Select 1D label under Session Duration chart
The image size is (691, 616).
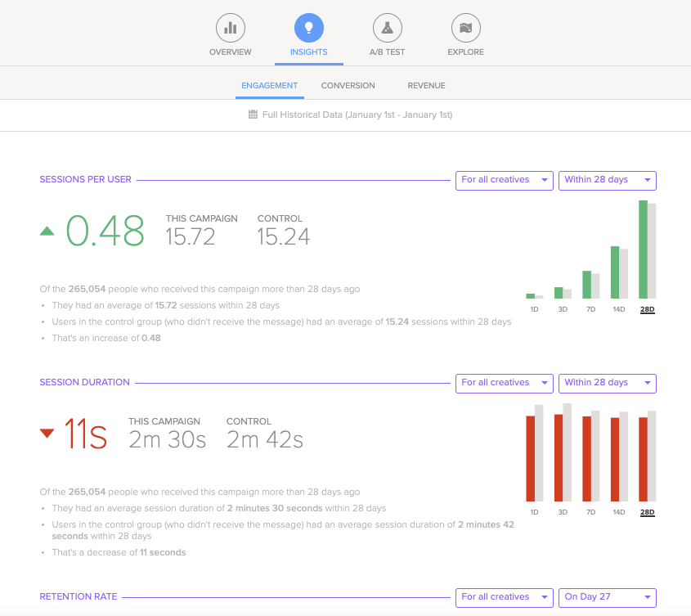coord(534,513)
